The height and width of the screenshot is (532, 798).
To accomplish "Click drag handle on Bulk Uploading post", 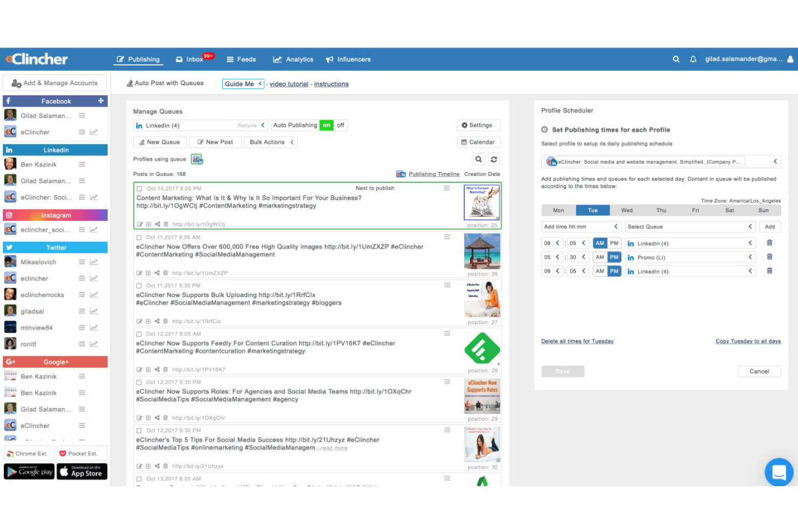I will coord(447,285).
